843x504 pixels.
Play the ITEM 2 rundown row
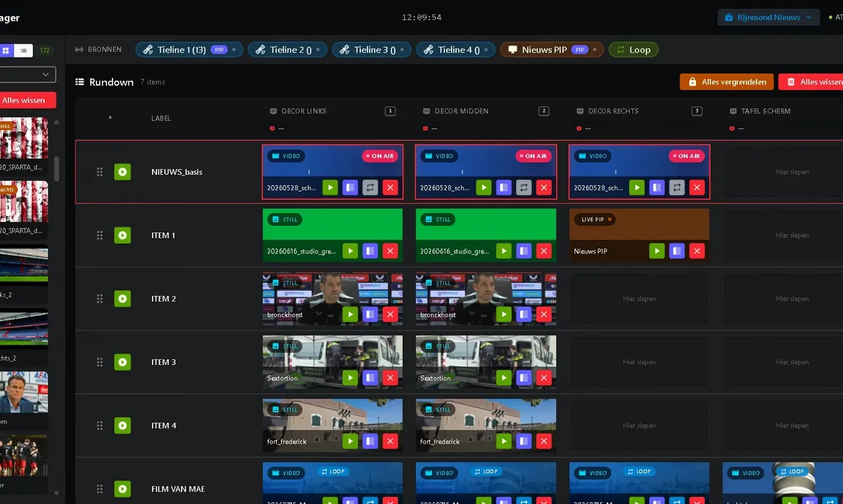pyautogui.click(x=122, y=299)
